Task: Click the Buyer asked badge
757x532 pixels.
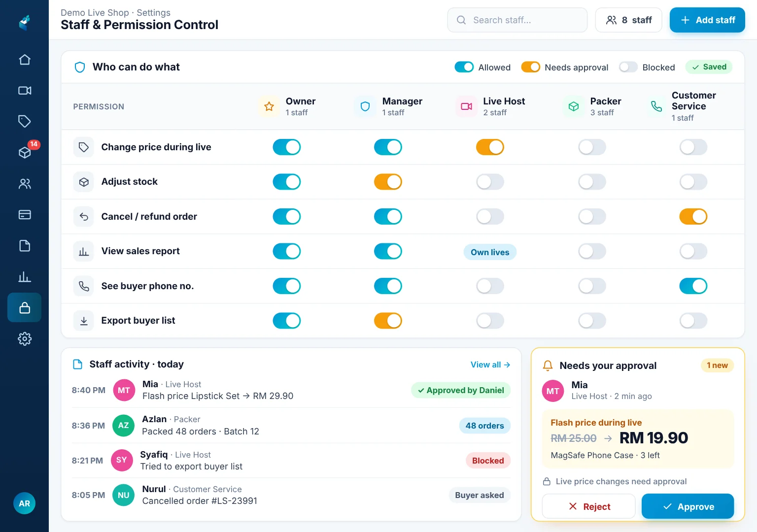Action: [x=480, y=495]
